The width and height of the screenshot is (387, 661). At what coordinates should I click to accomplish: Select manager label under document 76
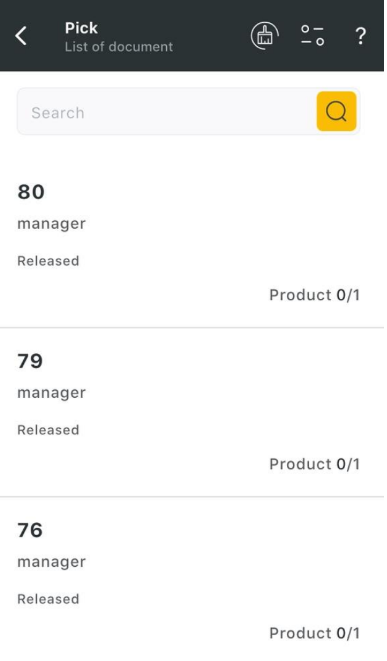click(51, 562)
